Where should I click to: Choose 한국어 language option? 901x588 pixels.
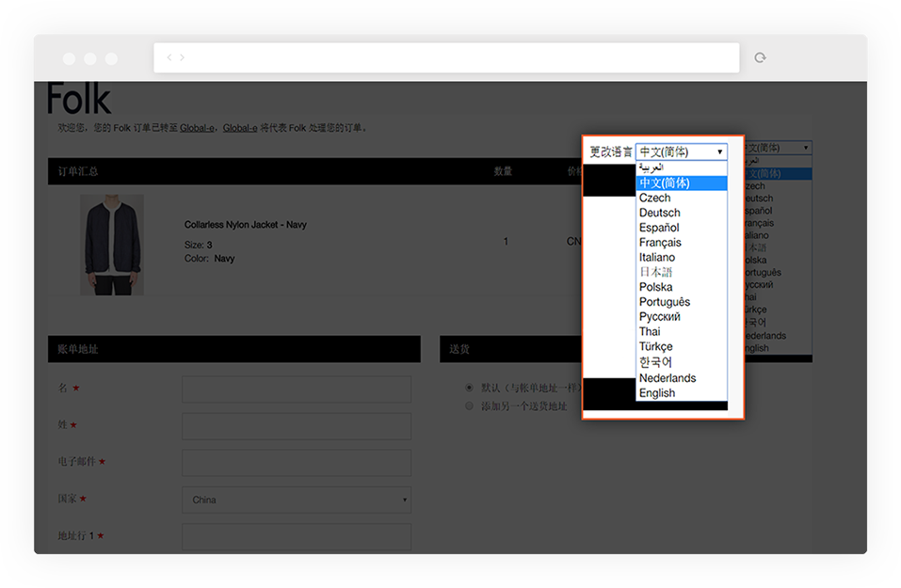(682, 362)
